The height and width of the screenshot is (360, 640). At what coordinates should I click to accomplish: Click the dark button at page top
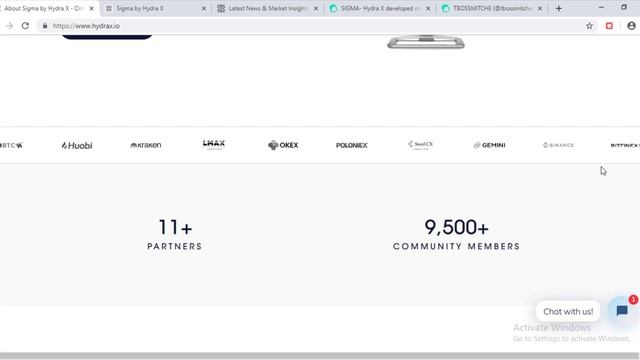click(107, 37)
